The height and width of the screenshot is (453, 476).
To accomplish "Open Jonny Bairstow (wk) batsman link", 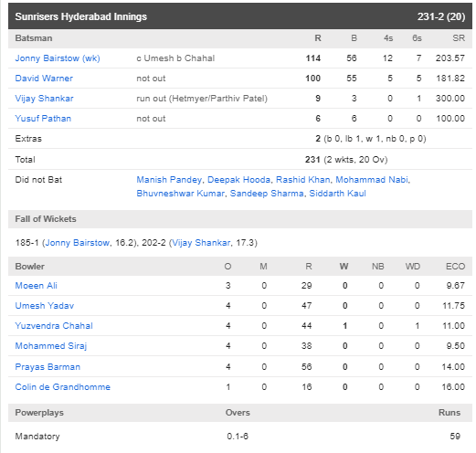I will [x=58, y=58].
